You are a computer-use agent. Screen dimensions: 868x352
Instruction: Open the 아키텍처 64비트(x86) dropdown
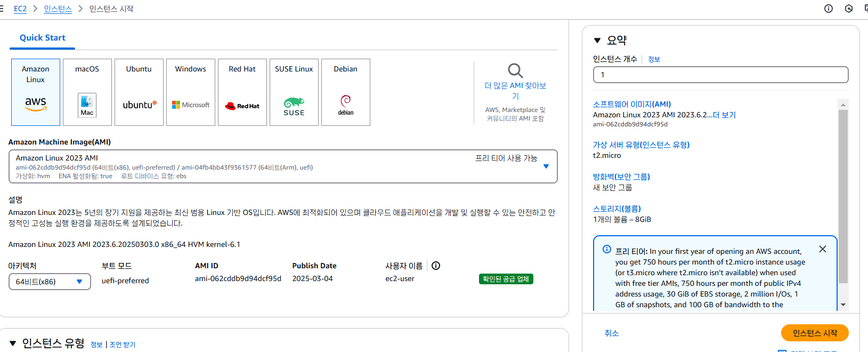pyautogui.click(x=50, y=282)
